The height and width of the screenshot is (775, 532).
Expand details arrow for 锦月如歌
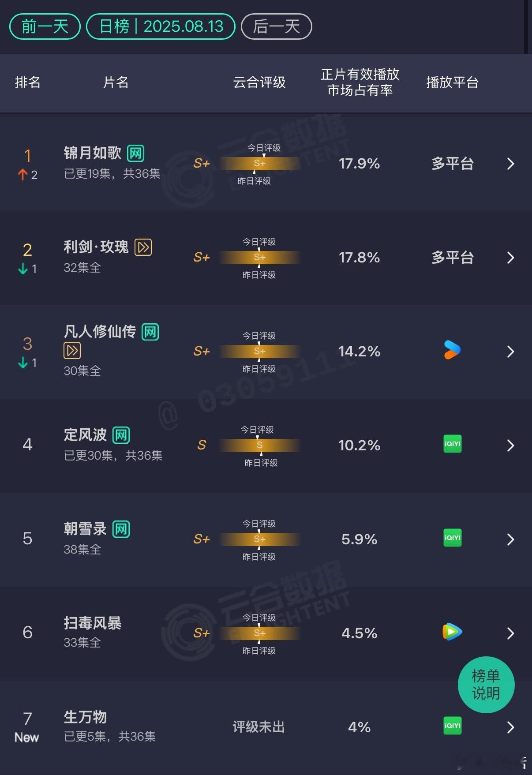click(510, 164)
